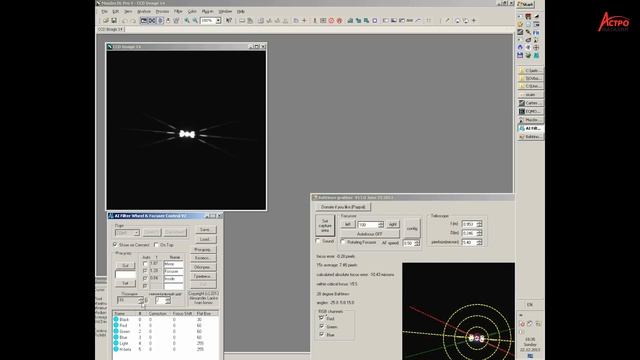This screenshot has width=640, height=360.
Task: Click the focuser right button
Action: click(393, 224)
